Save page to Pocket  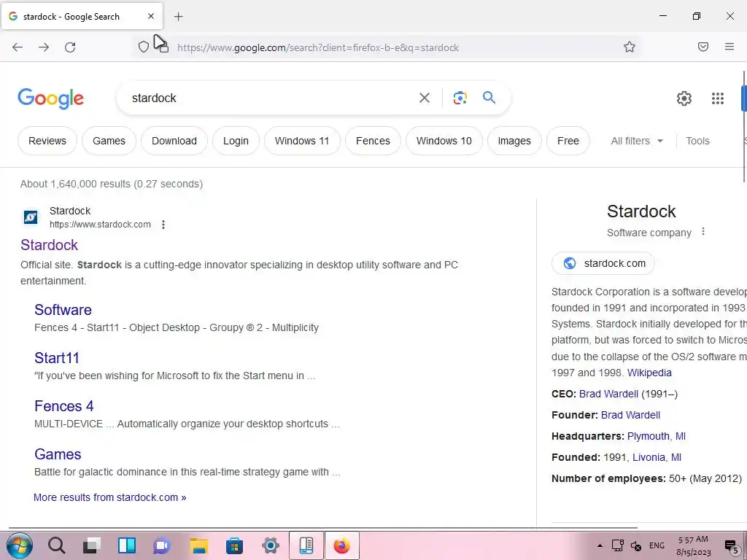[x=703, y=47]
